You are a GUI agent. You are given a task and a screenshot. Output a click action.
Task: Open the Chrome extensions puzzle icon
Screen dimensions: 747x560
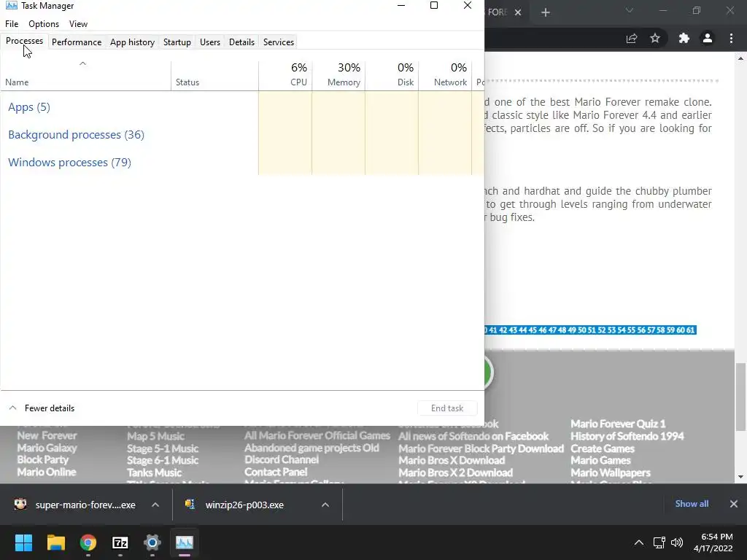684,38
